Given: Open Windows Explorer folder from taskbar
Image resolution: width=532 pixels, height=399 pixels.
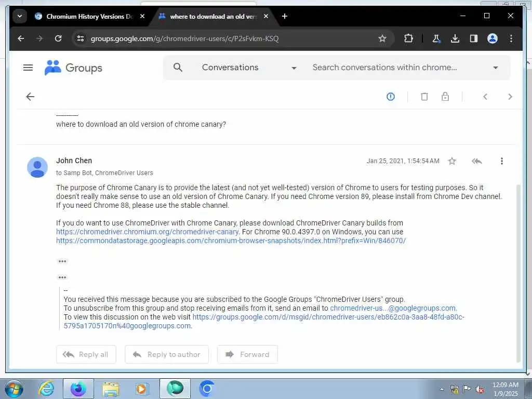Looking at the screenshot, I should 111,389.
